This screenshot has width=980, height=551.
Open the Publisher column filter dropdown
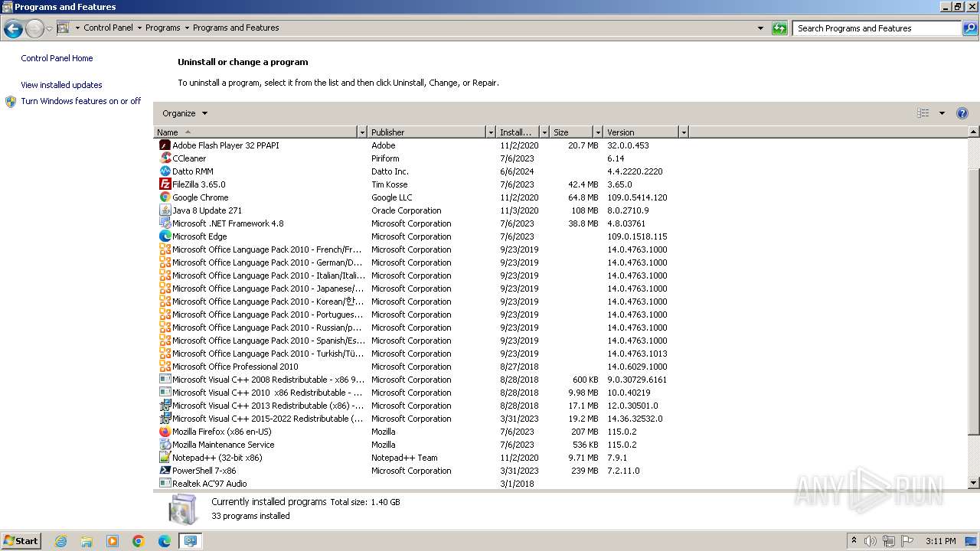(x=491, y=132)
